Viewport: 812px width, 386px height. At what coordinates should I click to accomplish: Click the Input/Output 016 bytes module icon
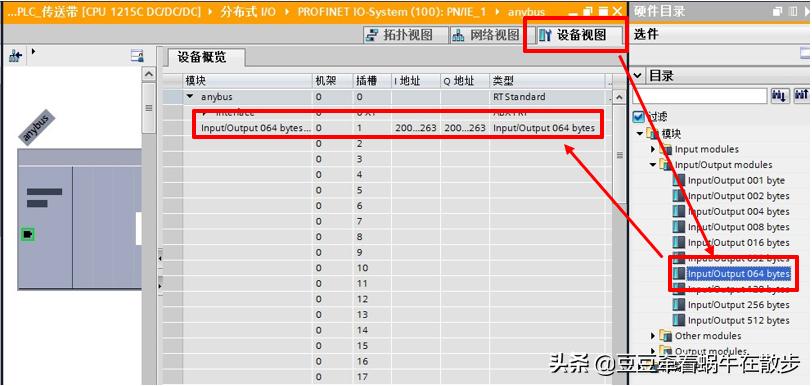click(x=679, y=242)
